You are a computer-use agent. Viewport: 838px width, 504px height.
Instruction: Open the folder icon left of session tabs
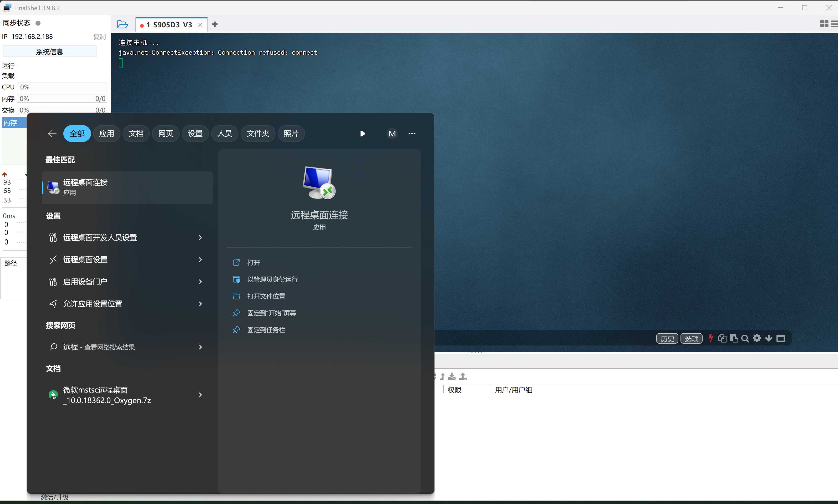pos(122,24)
